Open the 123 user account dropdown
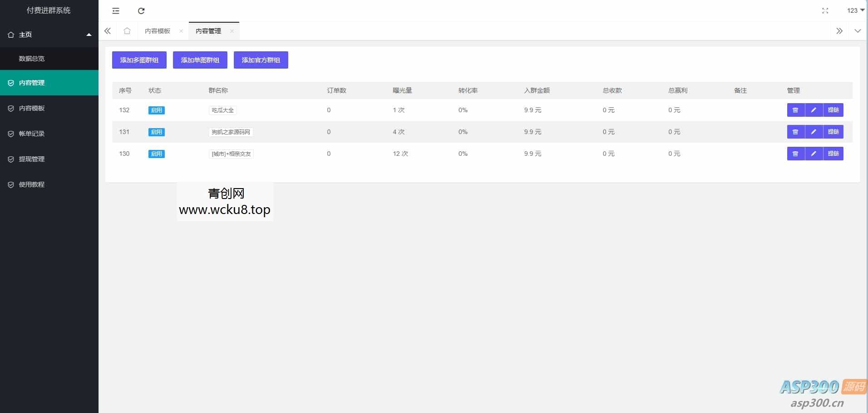 tap(855, 10)
